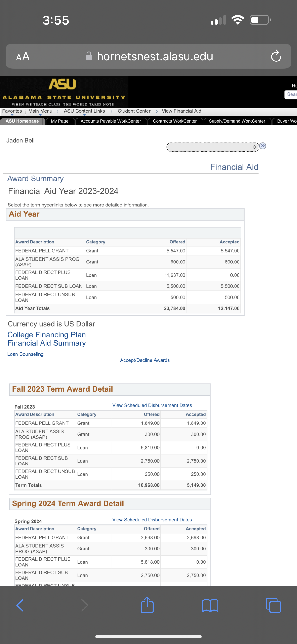Viewport: 297px width, 644px height.
Task: Open Loan Counseling link
Action: [25, 354]
